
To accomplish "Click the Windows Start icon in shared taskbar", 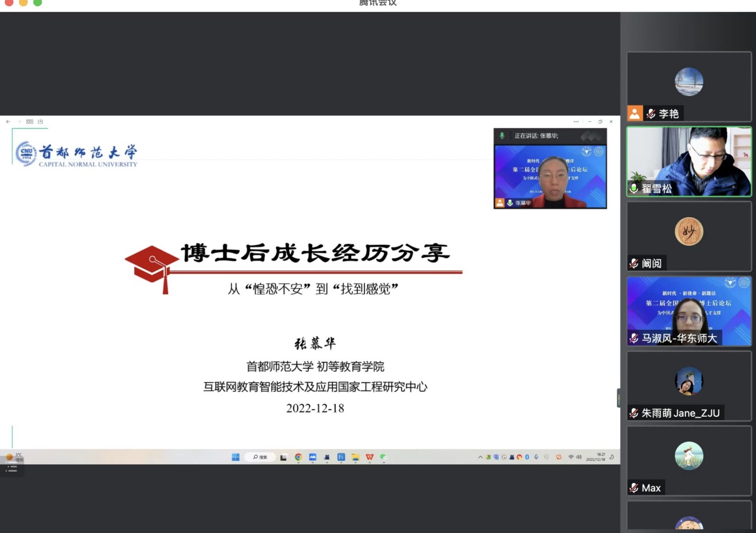I will [236, 457].
